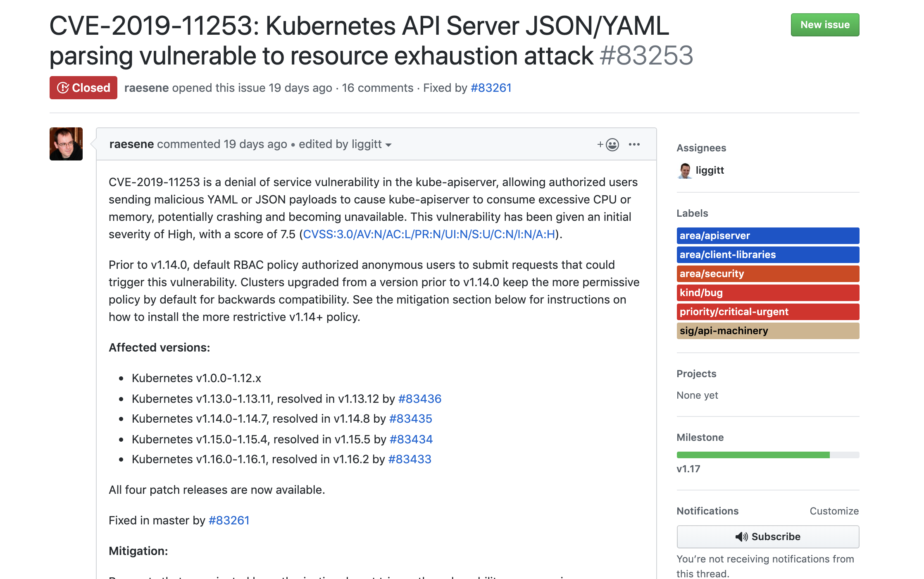Click liggitt's small assignee avatar
The image size is (924, 579).
pos(685,170)
